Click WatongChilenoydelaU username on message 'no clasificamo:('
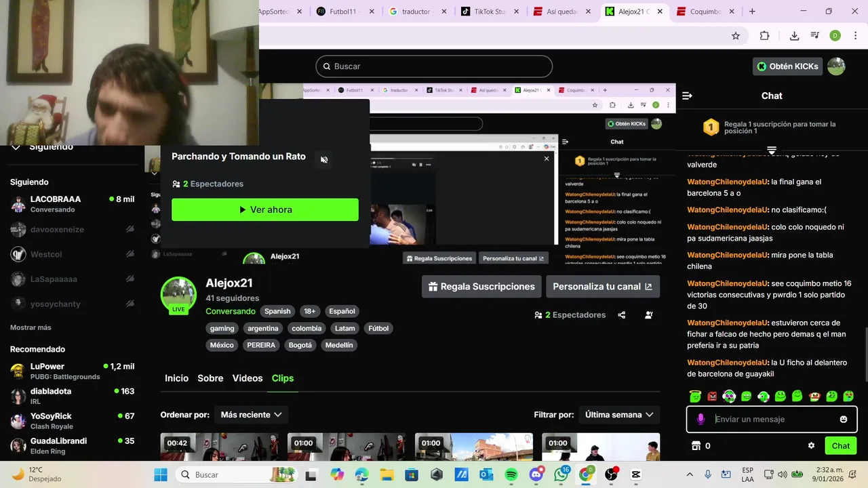Image resolution: width=868 pixels, height=488 pixels. coord(727,210)
